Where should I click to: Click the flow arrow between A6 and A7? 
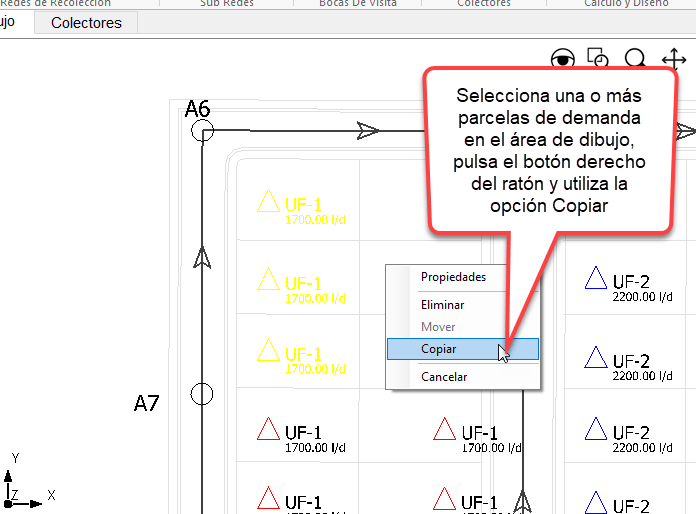click(202, 259)
